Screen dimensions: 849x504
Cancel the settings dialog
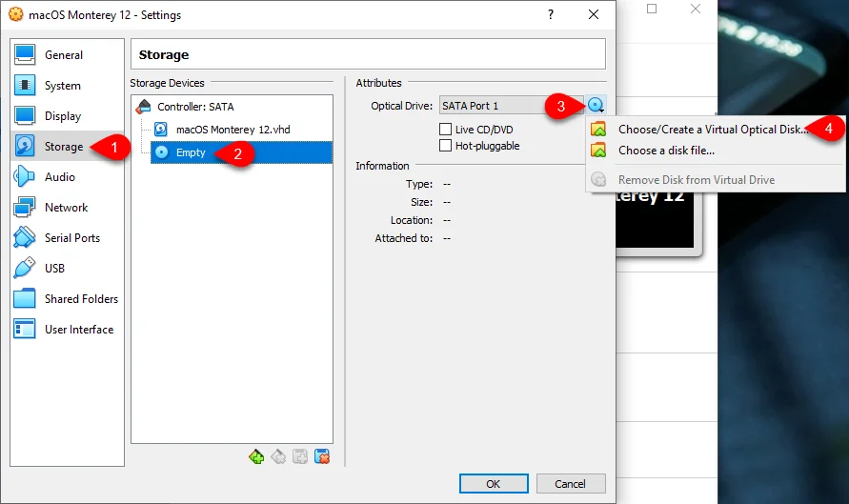[571, 483]
